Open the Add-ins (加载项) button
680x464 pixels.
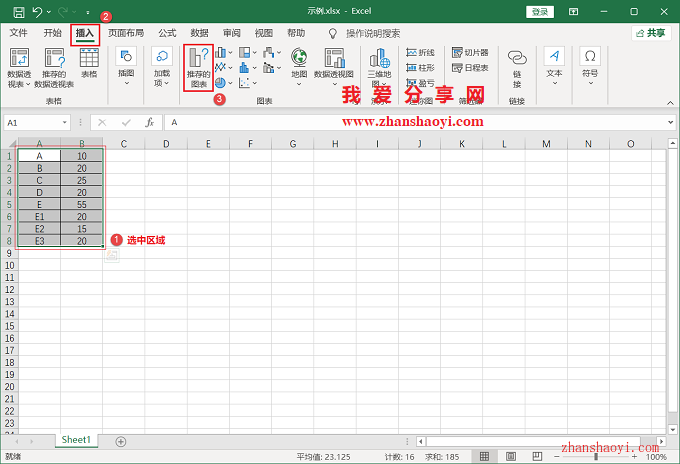[x=162, y=66]
